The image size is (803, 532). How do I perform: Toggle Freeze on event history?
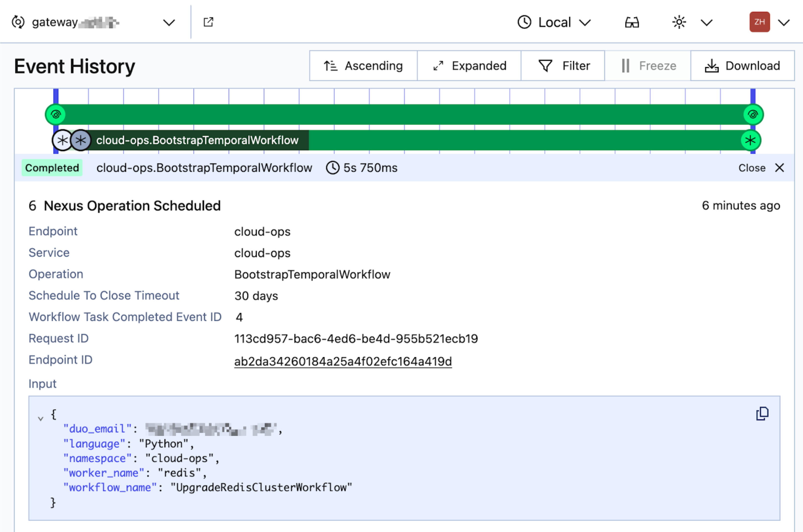[648, 66]
